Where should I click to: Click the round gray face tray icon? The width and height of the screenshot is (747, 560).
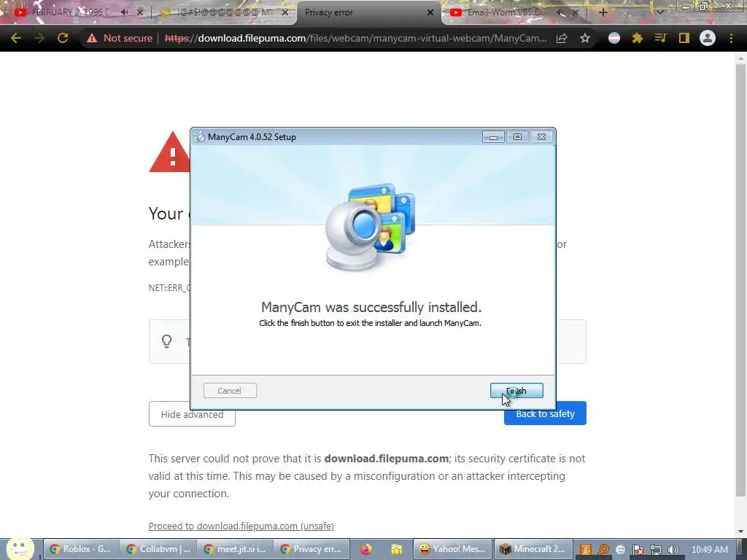coord(620,550)
